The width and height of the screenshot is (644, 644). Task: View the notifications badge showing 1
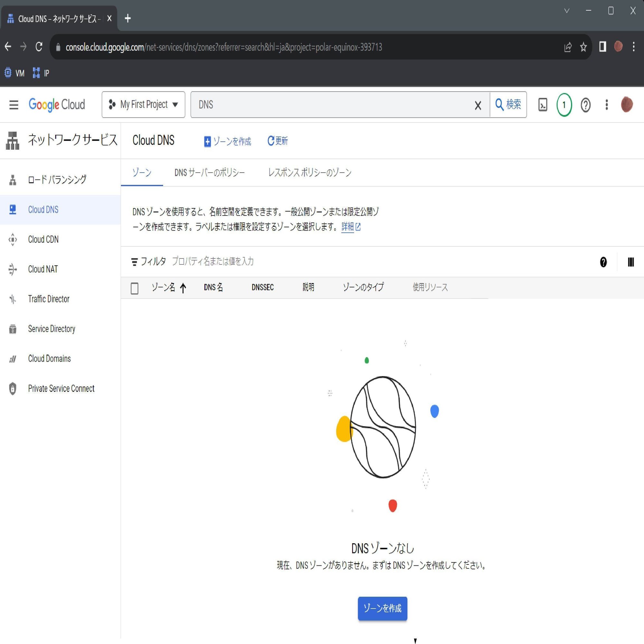point(564,105)
